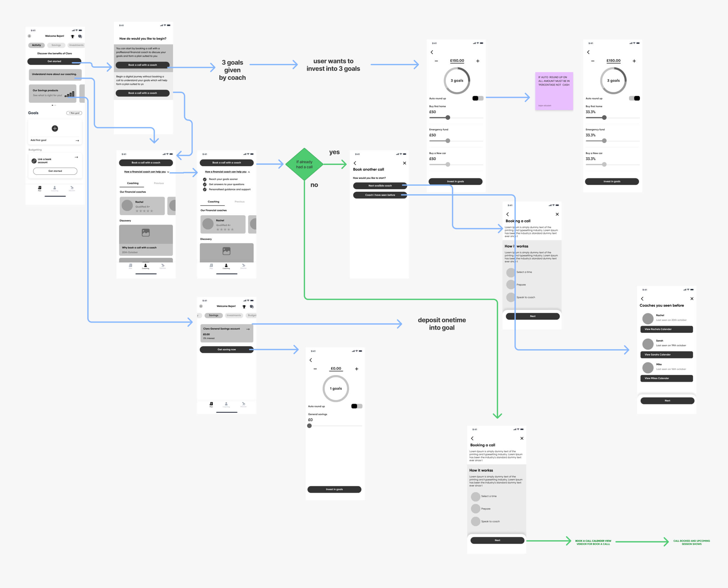The height and width of the screenshot is (588, 728).
Task: Close the Book another call screen
Action: [405, 163]
